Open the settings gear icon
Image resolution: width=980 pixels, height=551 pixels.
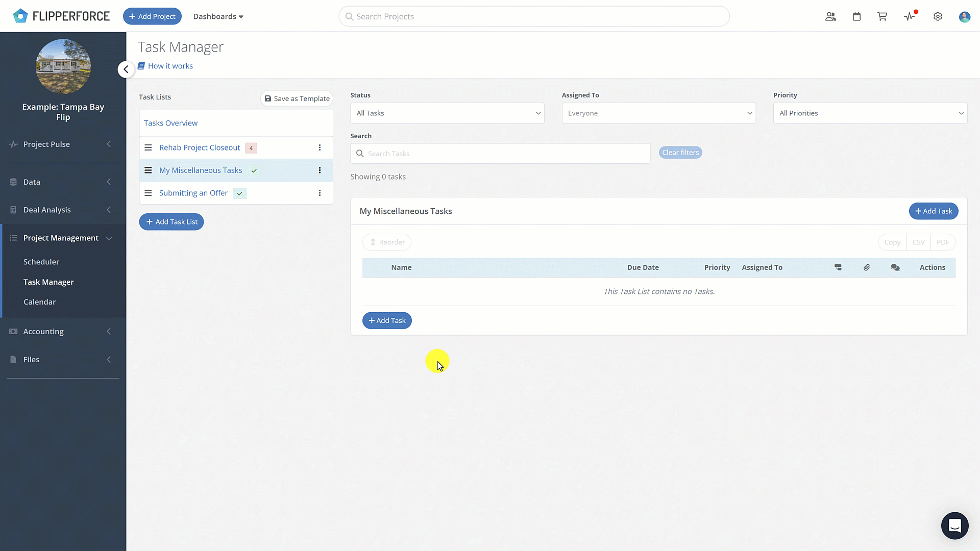click(938, 16)
